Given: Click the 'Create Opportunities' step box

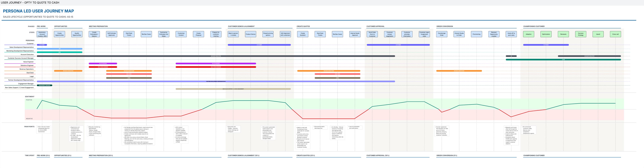Looking at the screenshot, I should point(60,34).
